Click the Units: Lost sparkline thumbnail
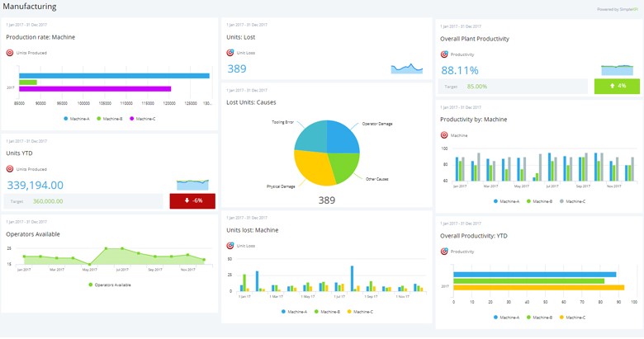 (406, 68)
